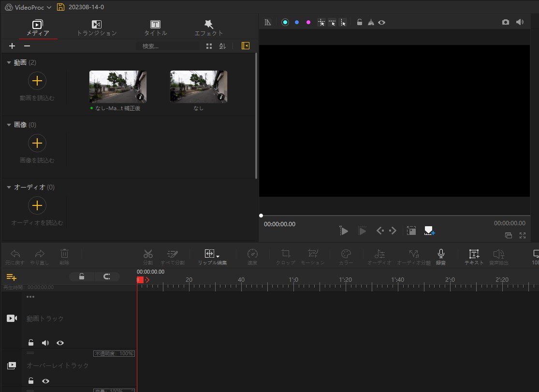Show info for なし-Ma...t 補正後 clip
Image resolution: width=539 pixels, height=392 pixels.
(140, 97)
